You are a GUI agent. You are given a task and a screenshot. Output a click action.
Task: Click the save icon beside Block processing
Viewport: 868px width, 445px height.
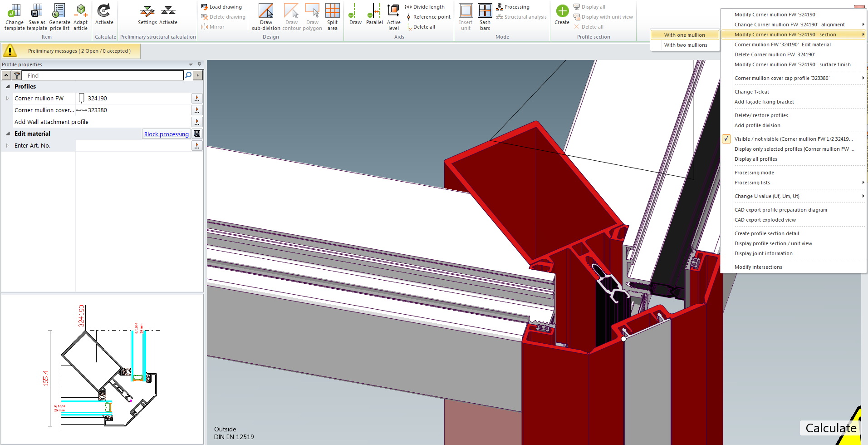tap(197, 133)
